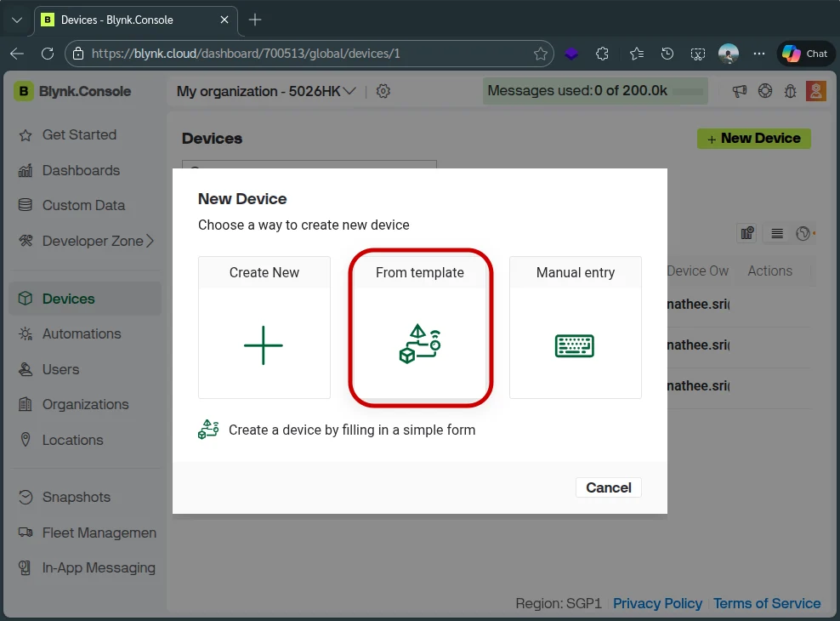840x621 pixels.
Task: Select the Devices browser tab
Action: click(128, 20)
